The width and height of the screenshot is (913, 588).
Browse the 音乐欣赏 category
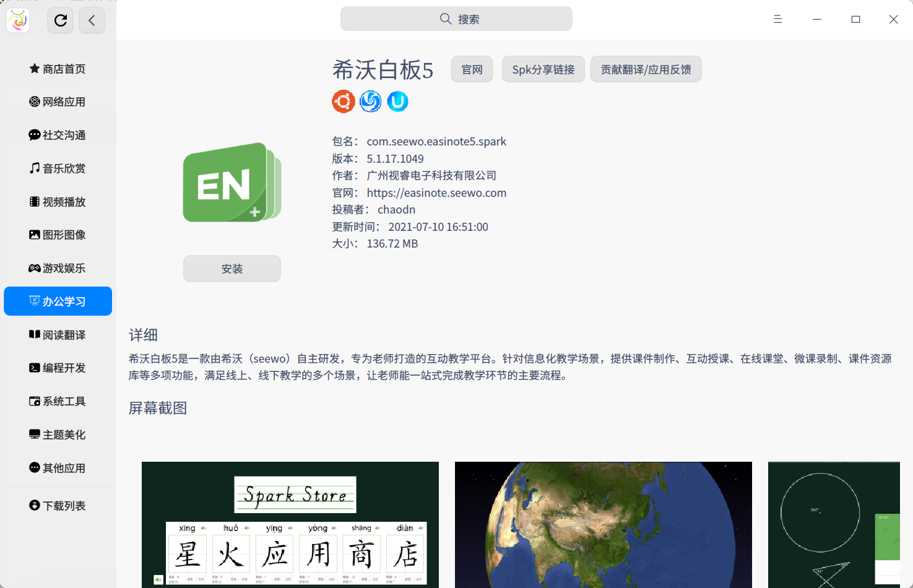(58, 168)
